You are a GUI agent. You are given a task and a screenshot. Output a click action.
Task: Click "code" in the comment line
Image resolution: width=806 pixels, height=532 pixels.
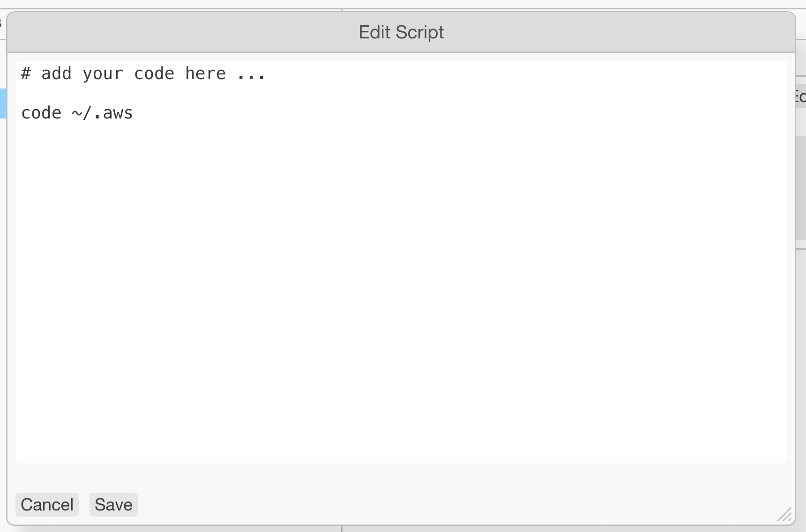pos(154,74)
